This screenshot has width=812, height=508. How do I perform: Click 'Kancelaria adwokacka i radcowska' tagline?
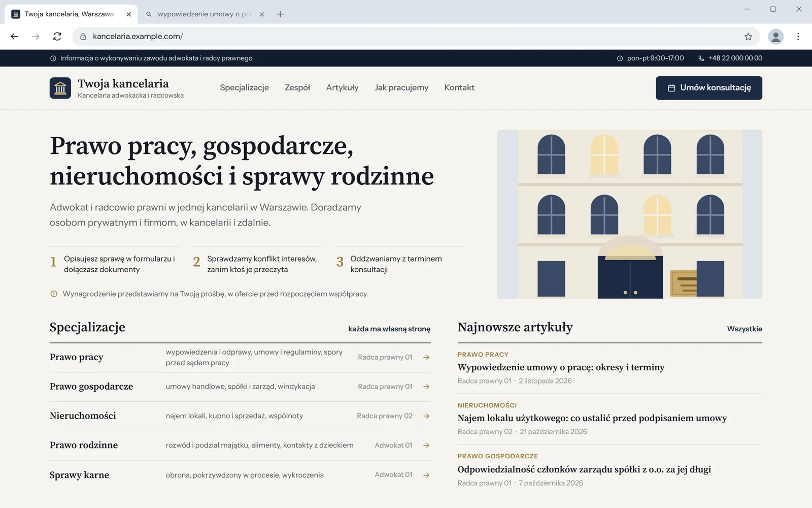131,96
